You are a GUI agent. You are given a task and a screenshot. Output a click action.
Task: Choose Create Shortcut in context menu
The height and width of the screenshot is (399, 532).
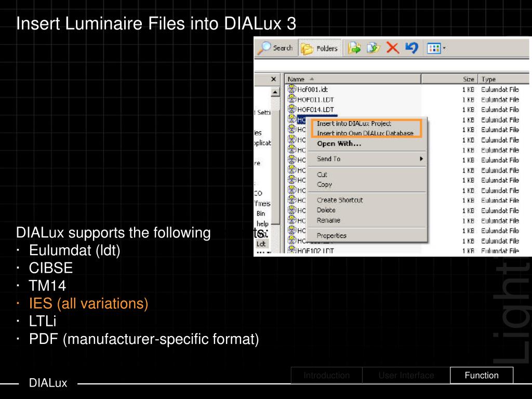pos(340,200)
